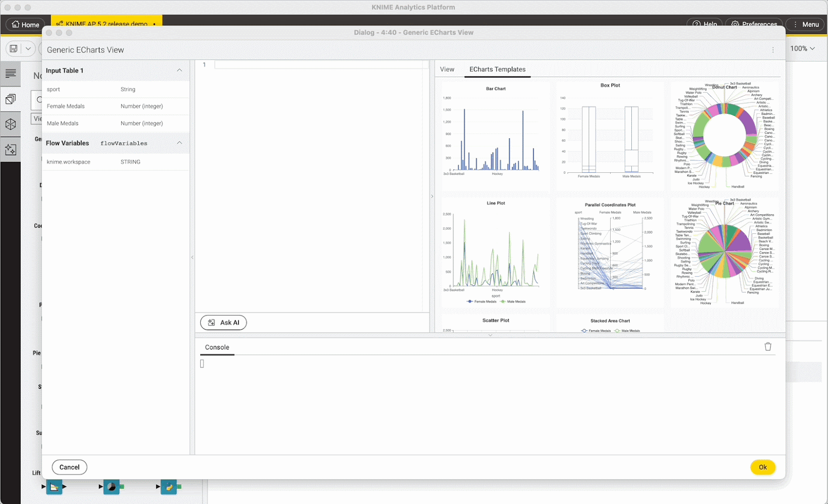The height and width of the screenshot is (504, 828).
Task: Click the flowVariables code alias
Action: (x=124, y=143)
